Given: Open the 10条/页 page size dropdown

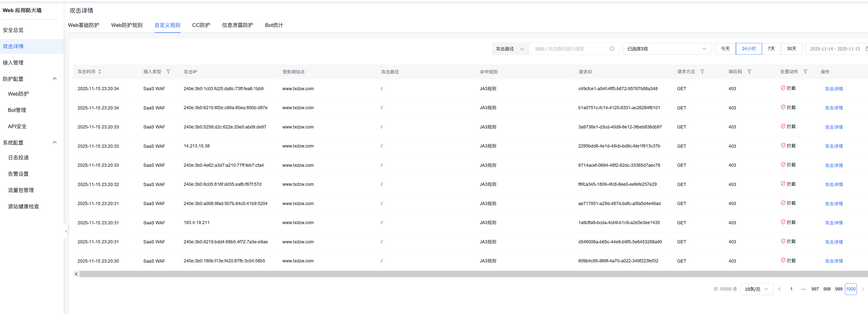Looking at the screenshot, I should (756, 289).
